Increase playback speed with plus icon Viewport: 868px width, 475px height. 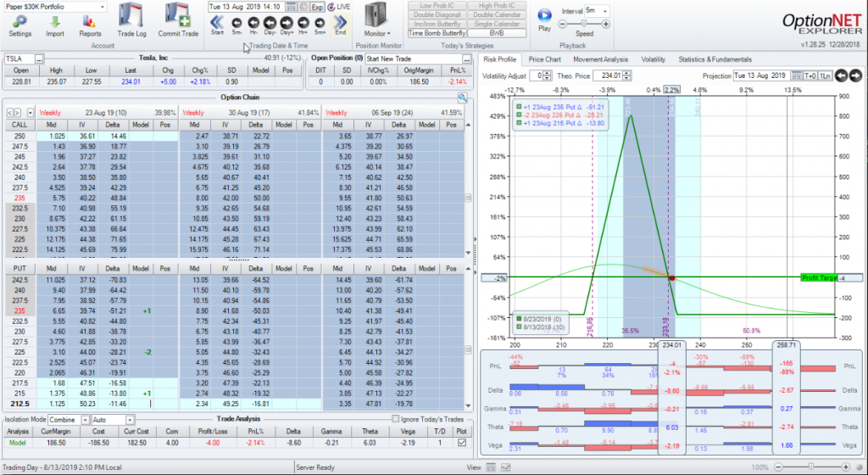pos(605,24)
